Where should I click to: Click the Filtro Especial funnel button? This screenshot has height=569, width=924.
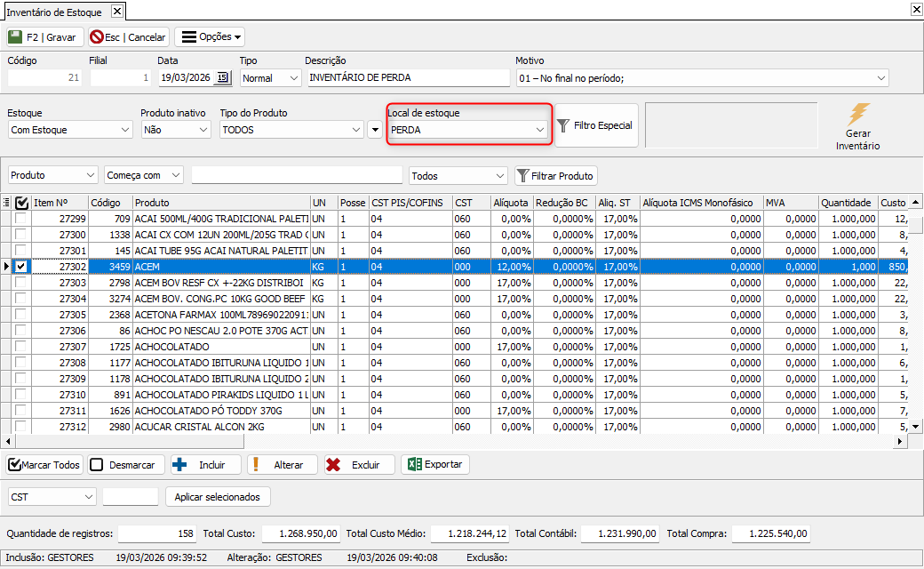point(596,126)
